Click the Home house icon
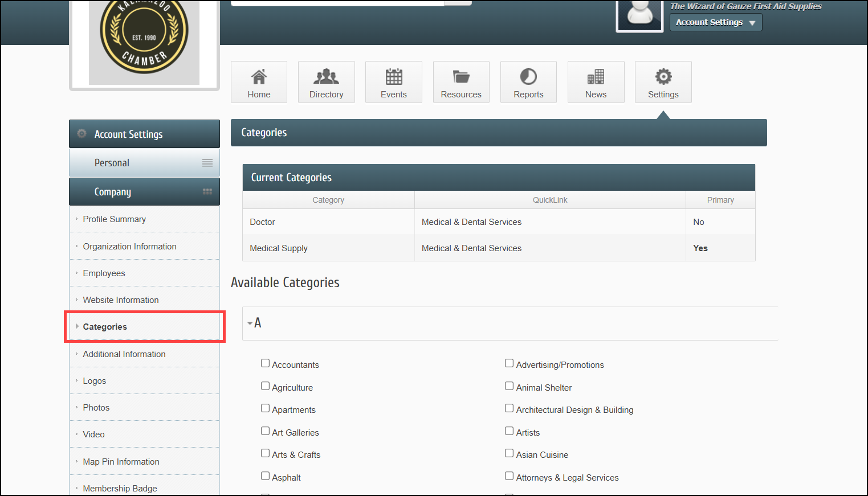 (259, 77)
